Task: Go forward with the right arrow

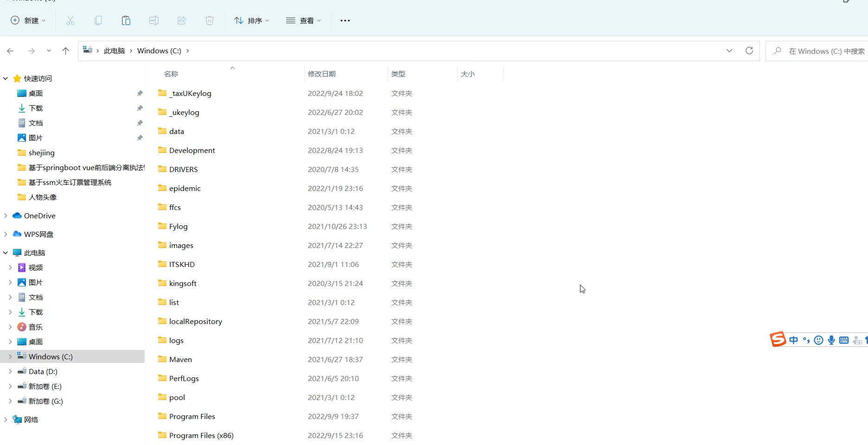Action: point(32,51)
